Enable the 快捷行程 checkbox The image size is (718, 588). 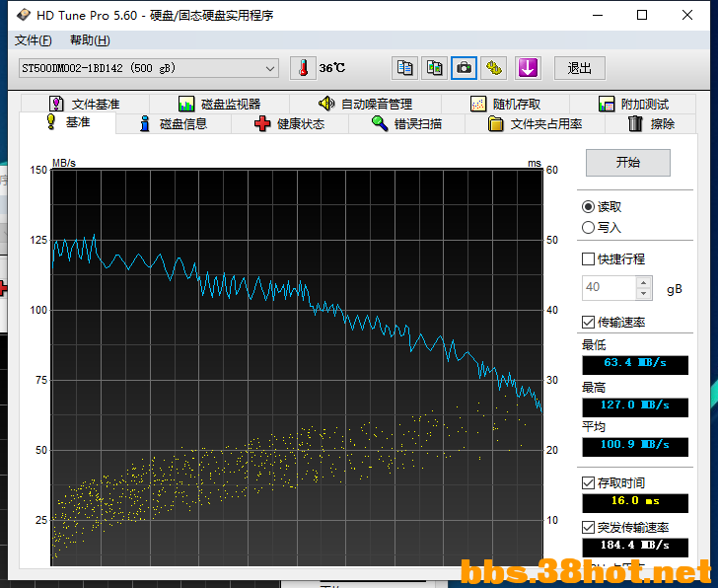pyautogui.click(x=613, y=259)
